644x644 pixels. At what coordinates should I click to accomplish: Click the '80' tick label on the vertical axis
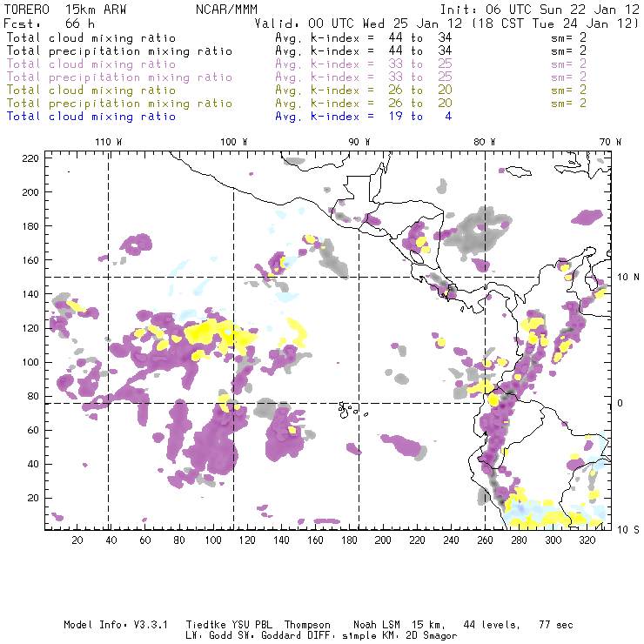point(33,396)
